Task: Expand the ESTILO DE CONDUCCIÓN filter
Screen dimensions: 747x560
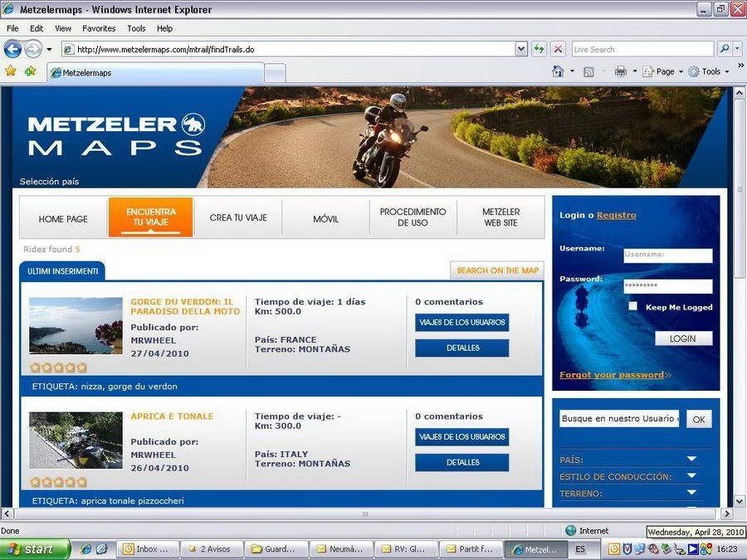Action: point(691,475)
